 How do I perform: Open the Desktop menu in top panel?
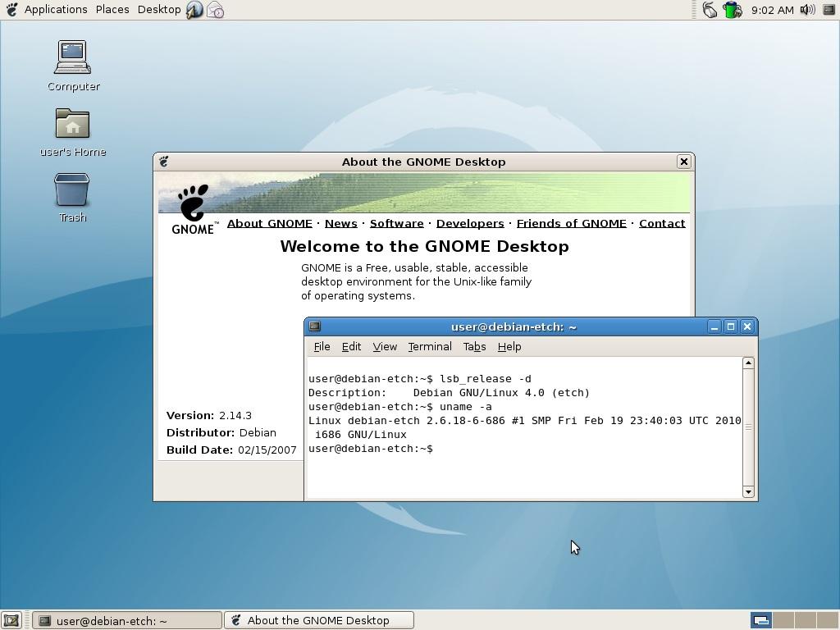[x=159, y=9]
